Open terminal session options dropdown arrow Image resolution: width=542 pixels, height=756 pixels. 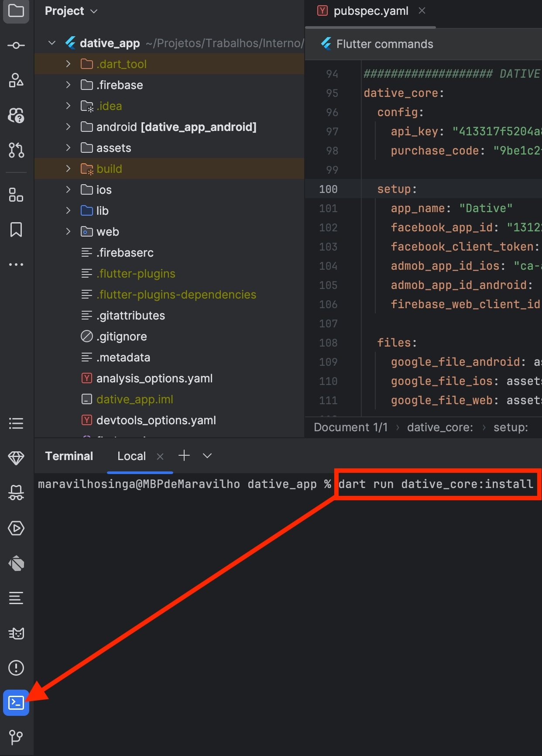(x=207, y=456)
